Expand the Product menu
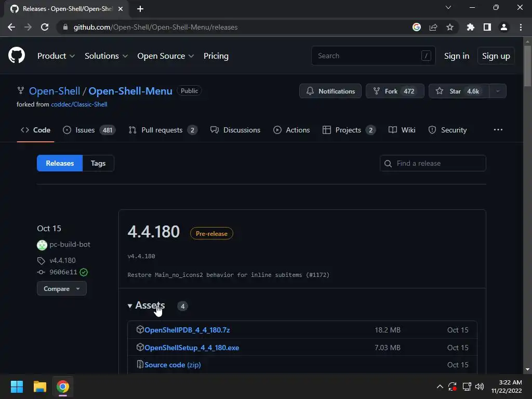The image size is (532, 399). pyautogui.click(x=56, y=56)
